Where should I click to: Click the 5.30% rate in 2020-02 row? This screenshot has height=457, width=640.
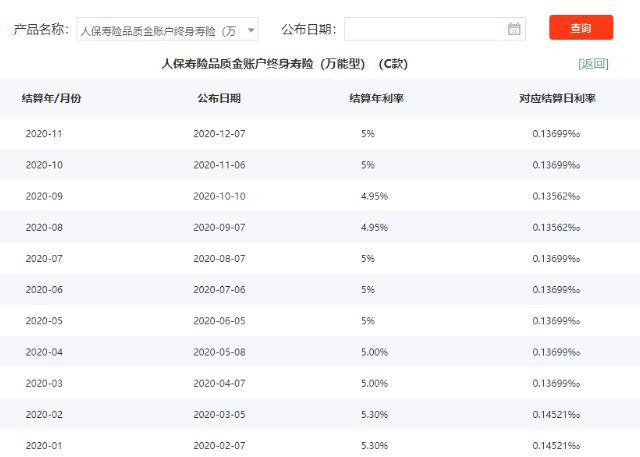pyautogui.click(x=374, y=415)
